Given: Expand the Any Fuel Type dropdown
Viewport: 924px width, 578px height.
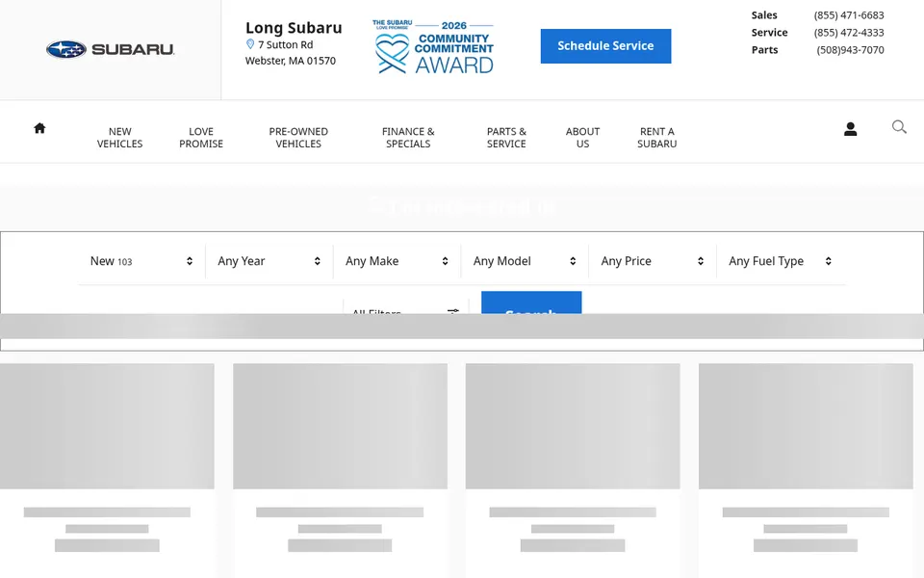Looking at the screenshot, I should [781, 261].
